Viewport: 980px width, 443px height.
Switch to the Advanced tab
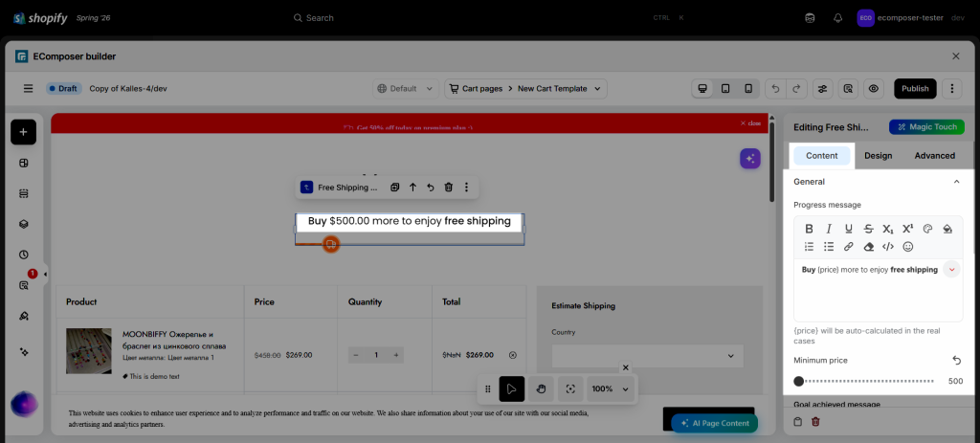tap(934, 156)
